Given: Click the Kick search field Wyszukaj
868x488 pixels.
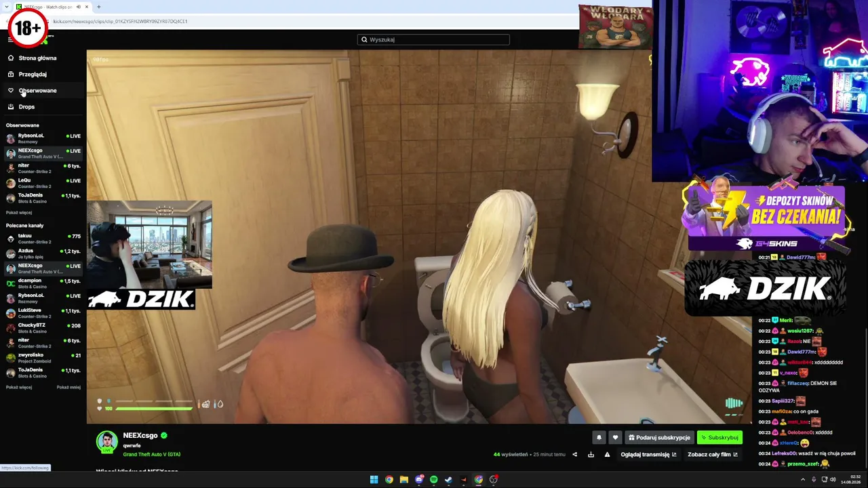Looking at the screenshot, I should (433, 39).
